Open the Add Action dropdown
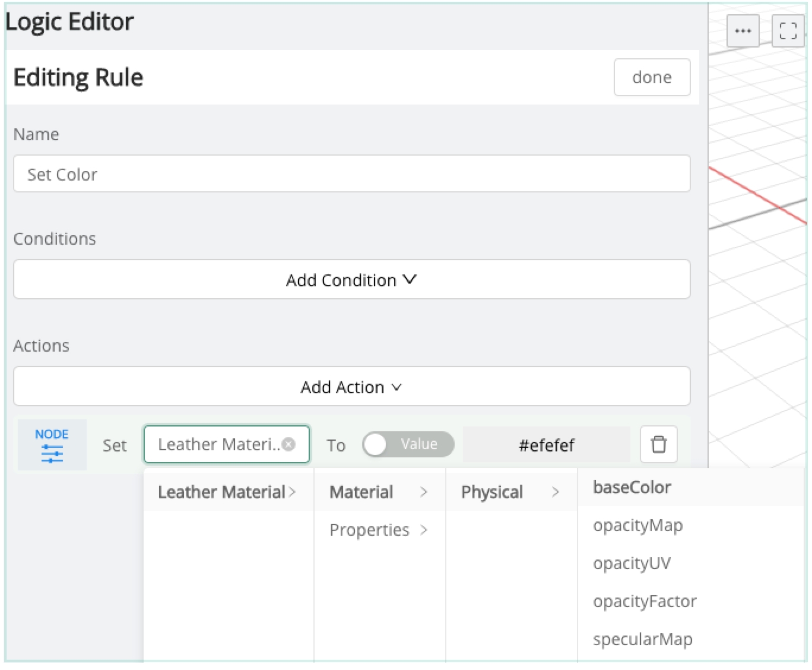Screen dimensions: 812x670 tap(351, 387)
